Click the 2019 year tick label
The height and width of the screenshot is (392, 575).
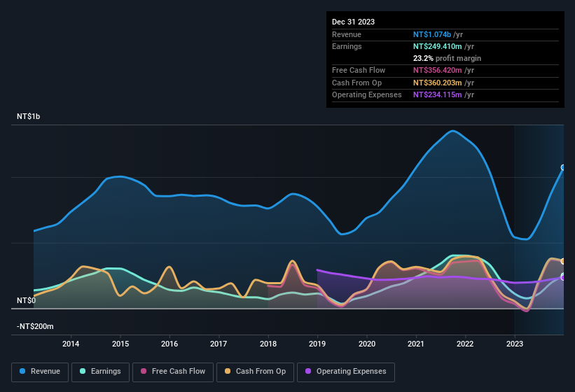pos(317,344)
